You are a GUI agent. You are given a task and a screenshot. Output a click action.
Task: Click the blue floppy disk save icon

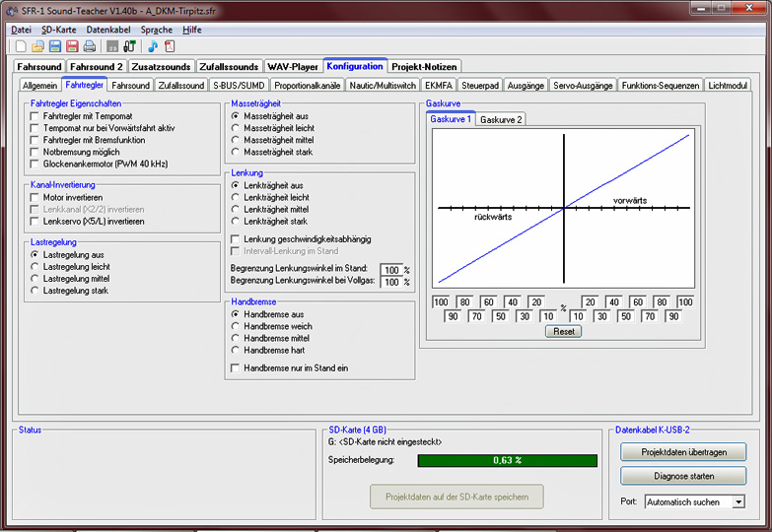[54, 46]
